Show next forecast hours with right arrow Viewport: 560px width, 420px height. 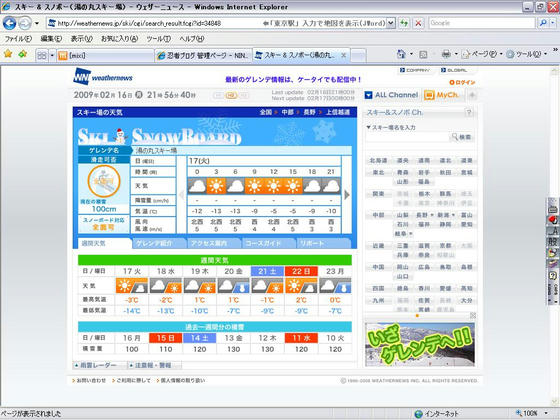point(347,195)
